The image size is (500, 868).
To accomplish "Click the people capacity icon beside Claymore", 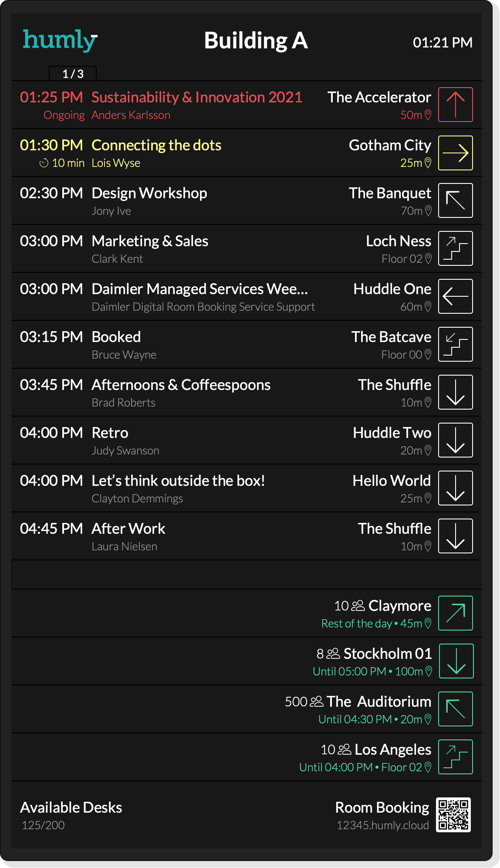I will (358, 606).
